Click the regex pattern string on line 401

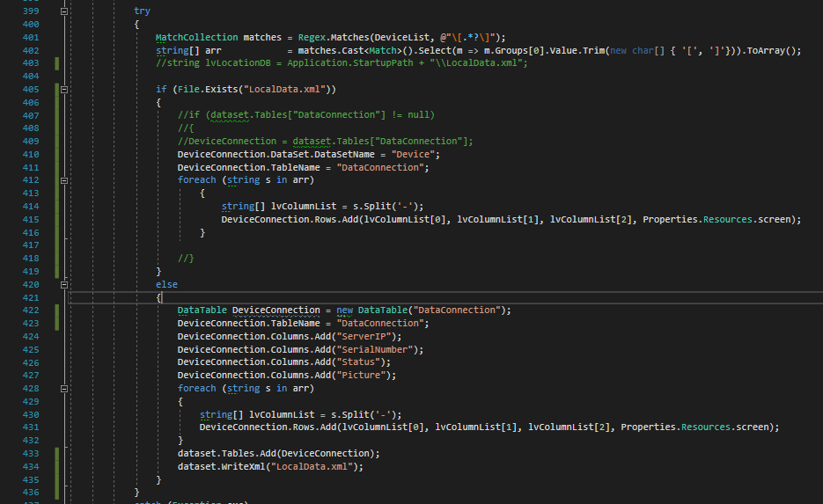pyautogui.click(x=467, y=37)
